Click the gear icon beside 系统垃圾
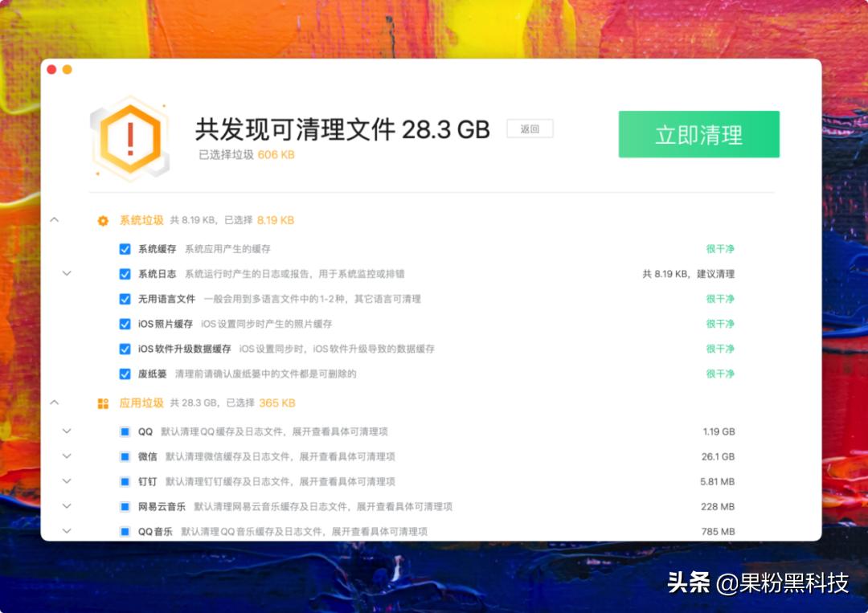Viewport: 868px width, 613px height. coord(102,220)
